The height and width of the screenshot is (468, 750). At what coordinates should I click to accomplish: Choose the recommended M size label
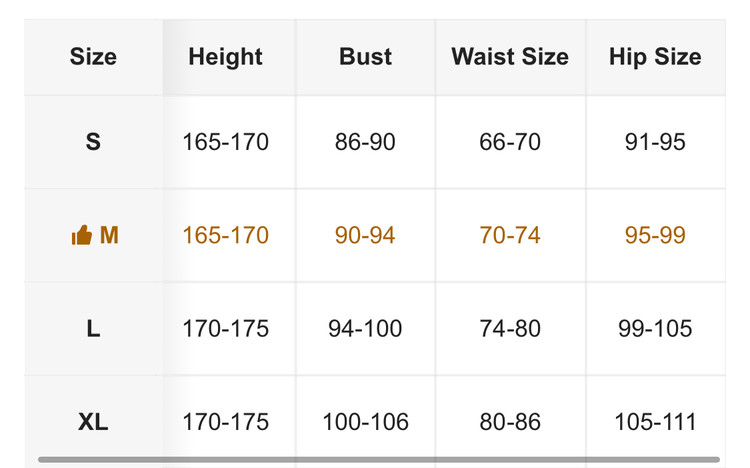click(109, 236)
